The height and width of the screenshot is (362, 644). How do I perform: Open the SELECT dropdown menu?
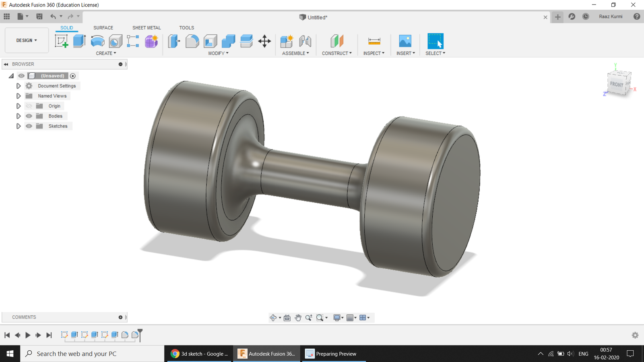pos(436,53)
